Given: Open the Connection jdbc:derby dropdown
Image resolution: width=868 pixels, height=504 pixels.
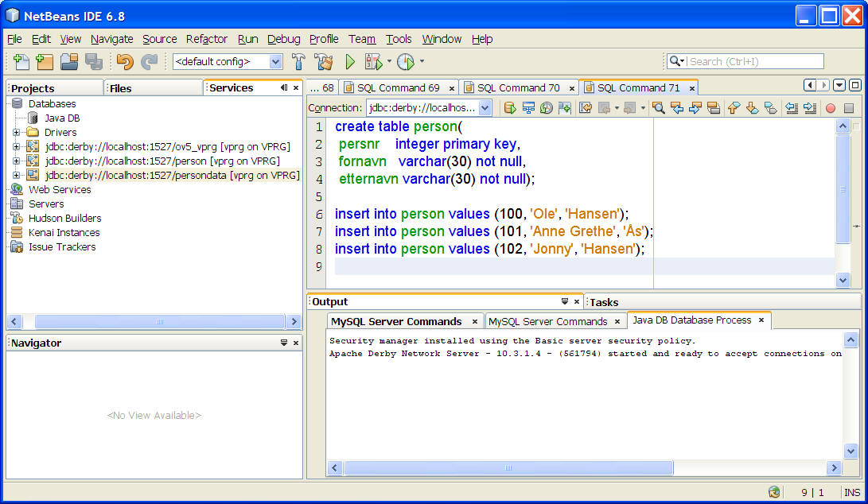Looking at the screenshot, I should coord(485,108).
